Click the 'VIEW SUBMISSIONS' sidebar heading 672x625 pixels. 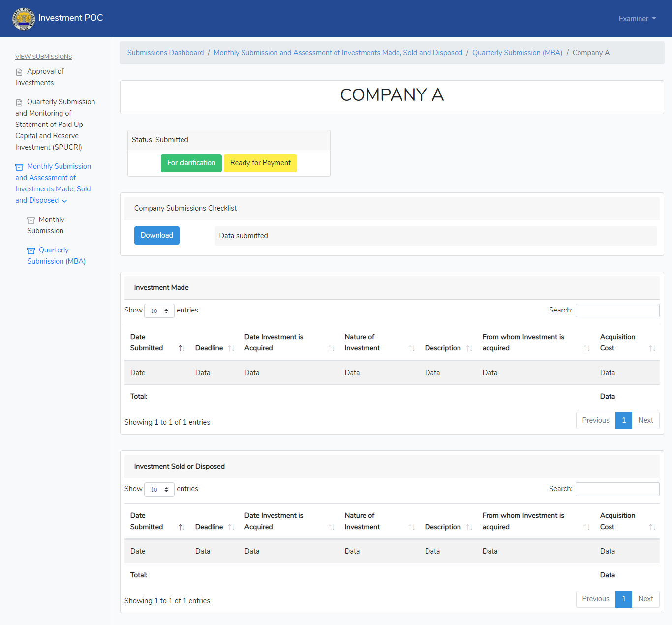coord(43,57)
